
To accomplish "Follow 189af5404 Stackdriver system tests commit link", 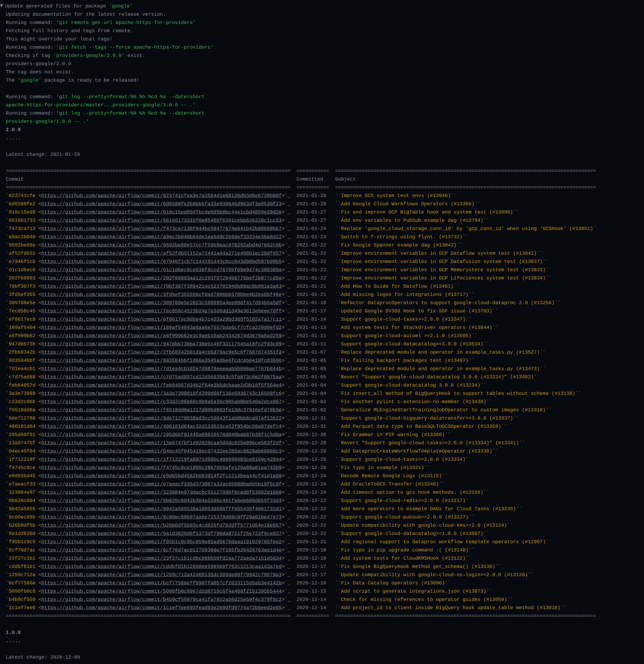I will [161, 327].
